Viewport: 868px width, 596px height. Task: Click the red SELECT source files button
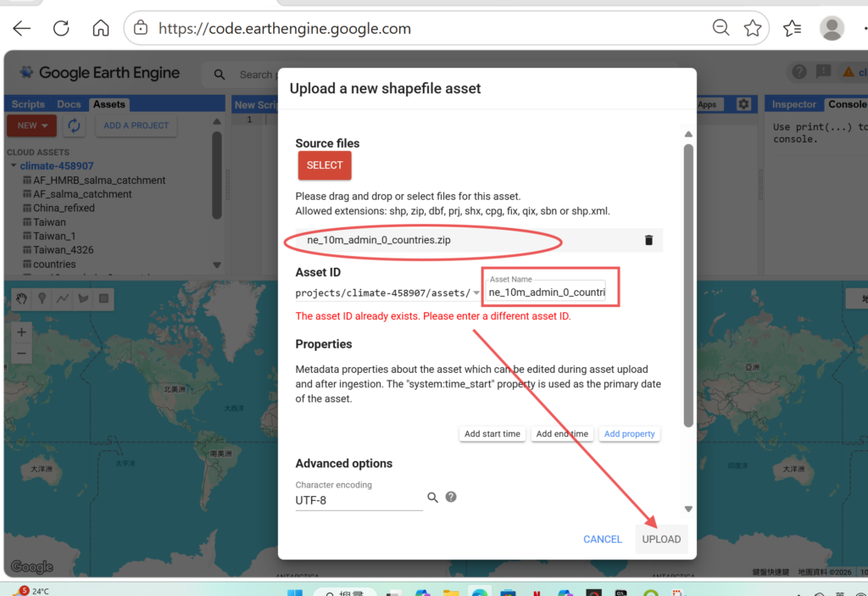click(325, 165)
